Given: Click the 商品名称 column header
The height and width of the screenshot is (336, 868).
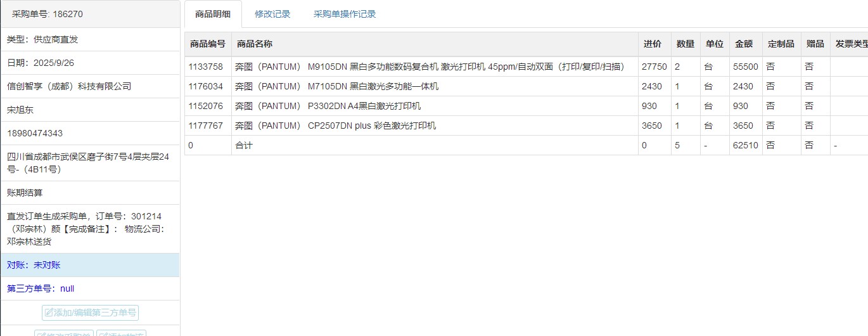Looking at the screenshot, I should (x=255, y=44).
